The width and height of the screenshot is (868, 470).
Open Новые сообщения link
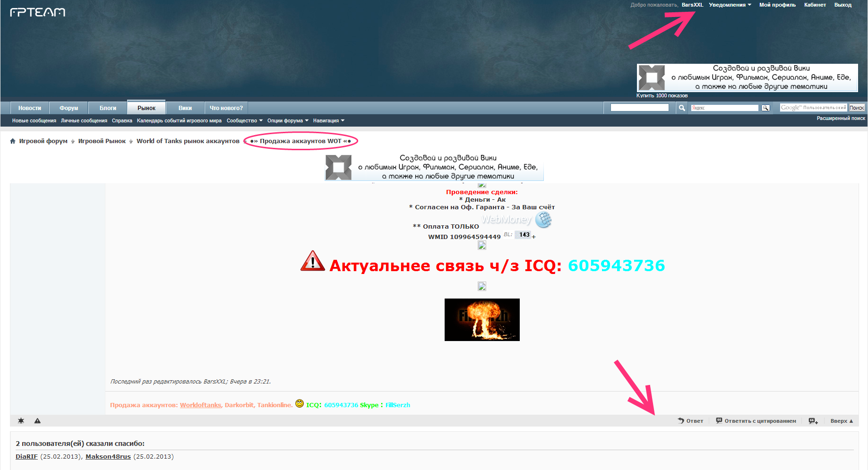[x=34, y=120]
